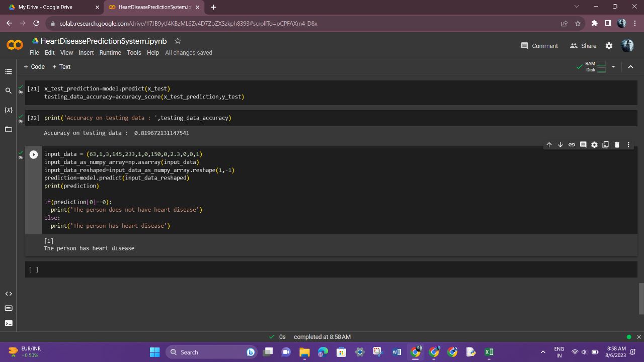The width and height of the screenshot is (644, 362).
Task: Open the table of contents sidebar panel
Action: pos(9,72)
